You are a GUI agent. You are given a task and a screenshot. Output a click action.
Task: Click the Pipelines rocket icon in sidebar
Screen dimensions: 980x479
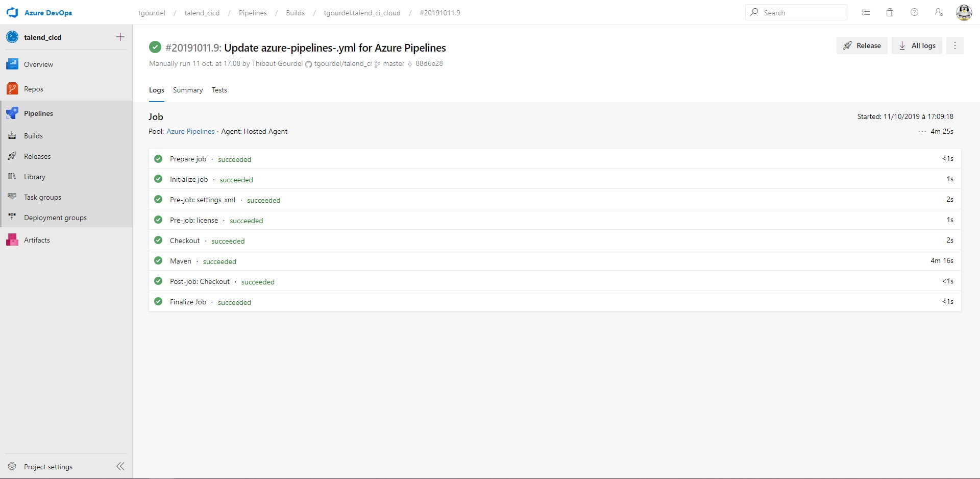(x=12, y=113)
